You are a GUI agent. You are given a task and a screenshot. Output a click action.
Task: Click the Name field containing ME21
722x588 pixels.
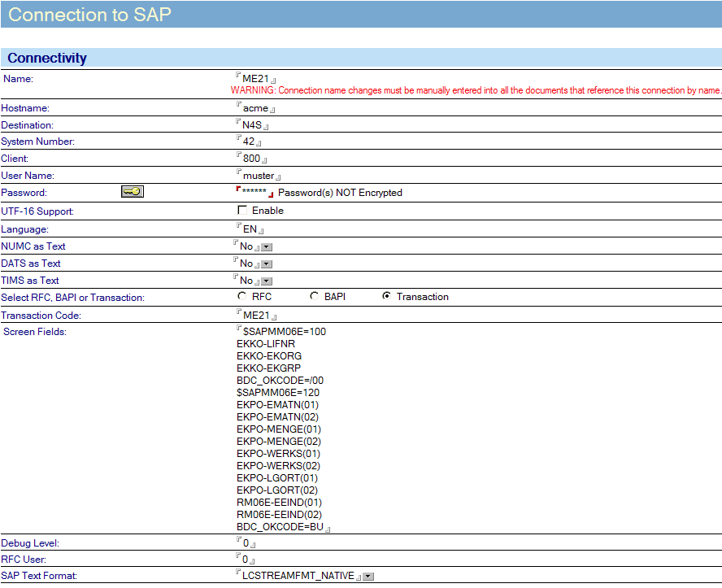point(255,79)
